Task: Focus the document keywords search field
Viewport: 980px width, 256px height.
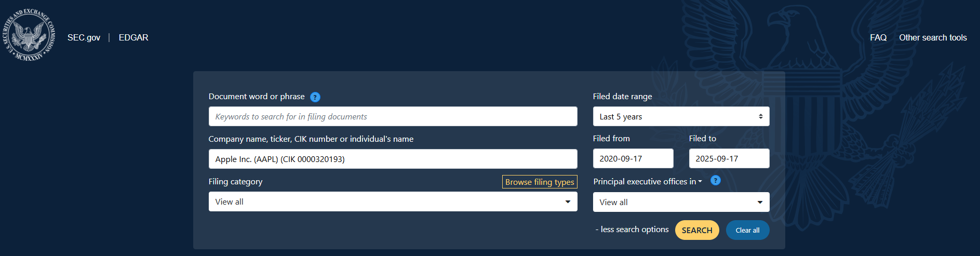Action: pos(393,116)
